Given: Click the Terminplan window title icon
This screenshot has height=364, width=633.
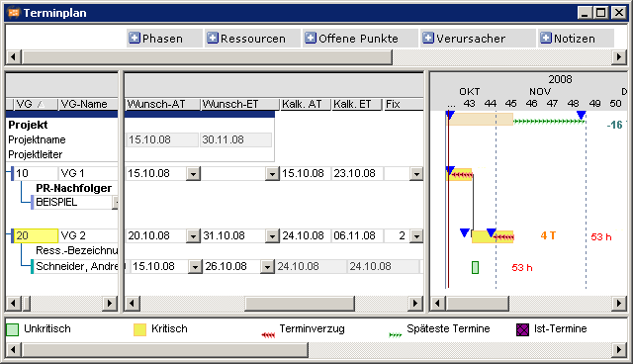Looking at the screenshot, I should tap(14, 13).
